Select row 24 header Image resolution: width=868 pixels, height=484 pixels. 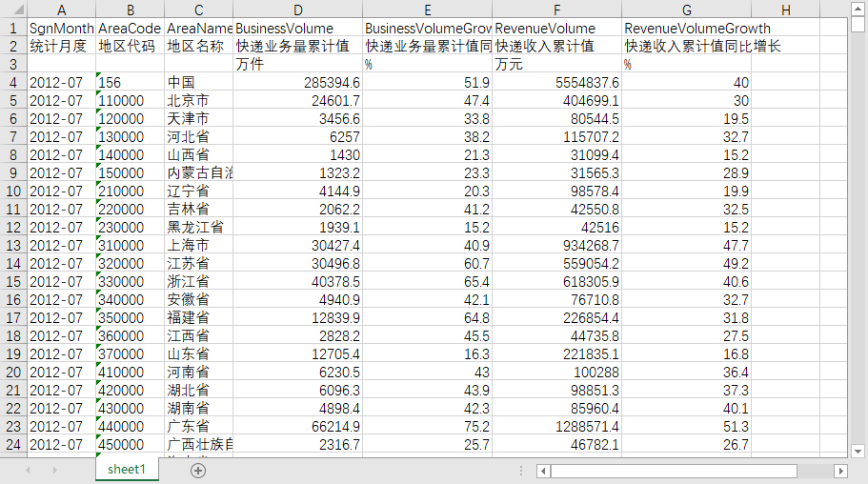[14, 444]
